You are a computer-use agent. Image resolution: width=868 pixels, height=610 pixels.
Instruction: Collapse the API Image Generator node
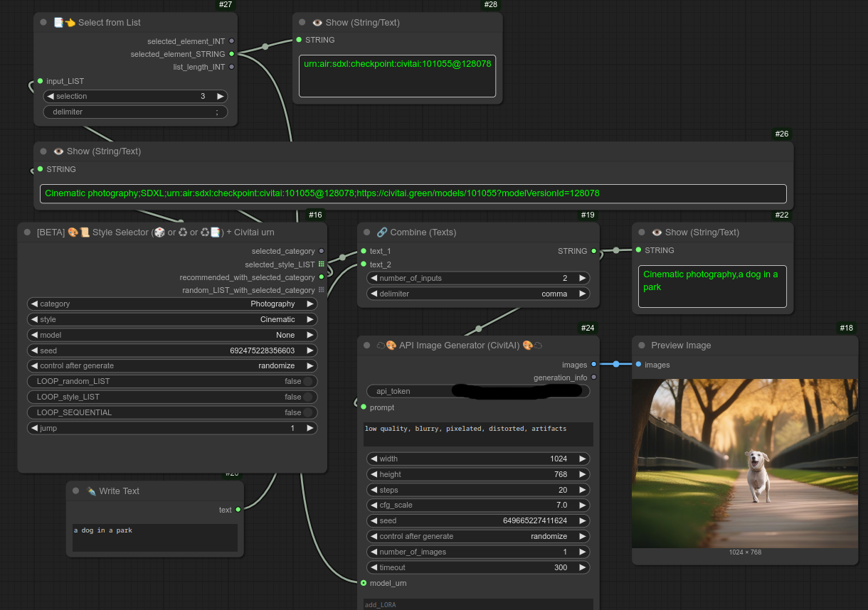(x=366, y=346)
